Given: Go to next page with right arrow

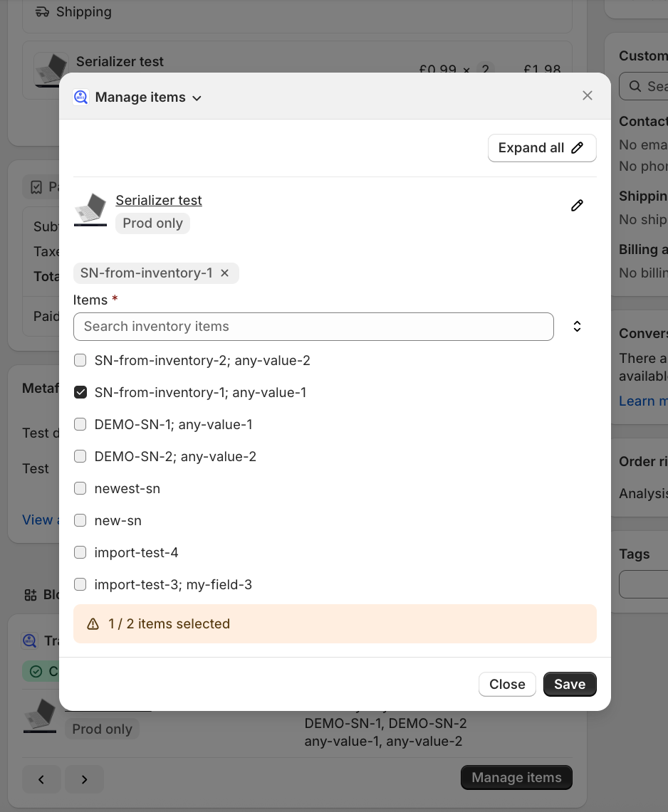Looking at the screenshot, I should 84,779.
